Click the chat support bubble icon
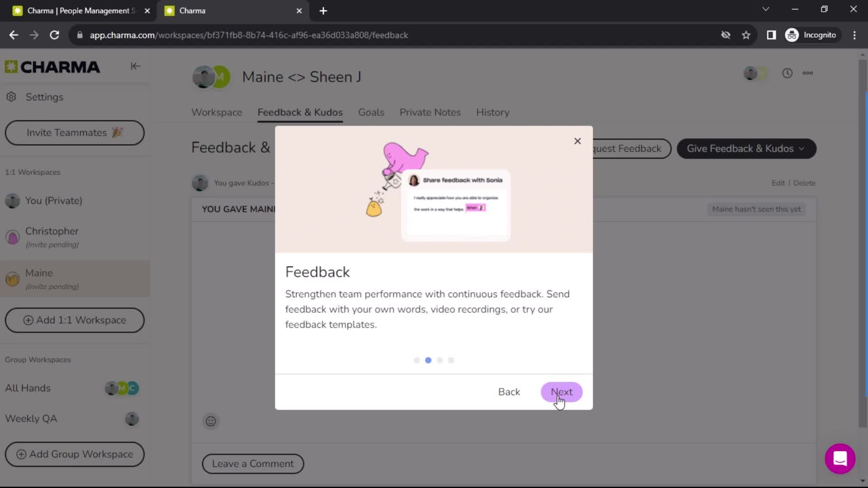 840,459
